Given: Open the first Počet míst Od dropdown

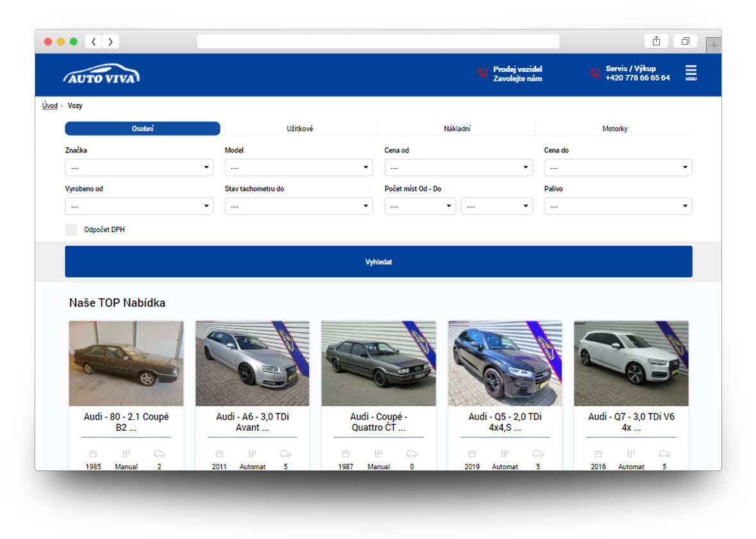Looking at the screenshot, I should [420, 206].
